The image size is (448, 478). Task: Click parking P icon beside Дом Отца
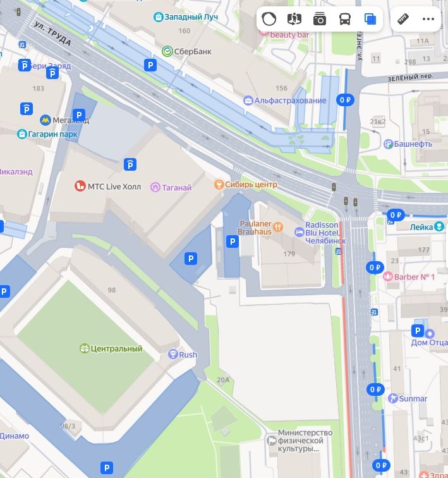click(x=417, y=331)
